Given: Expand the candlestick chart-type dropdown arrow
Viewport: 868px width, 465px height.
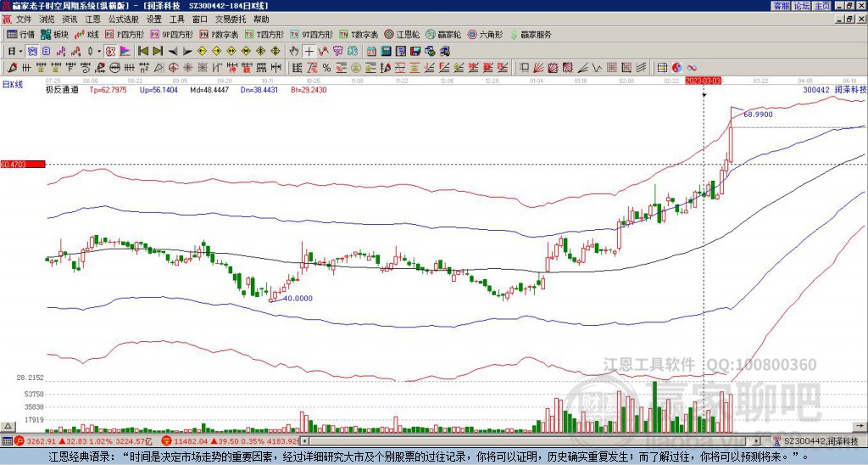Looking at the screenshot, I should pyautogui.click(x=99, y=52).
